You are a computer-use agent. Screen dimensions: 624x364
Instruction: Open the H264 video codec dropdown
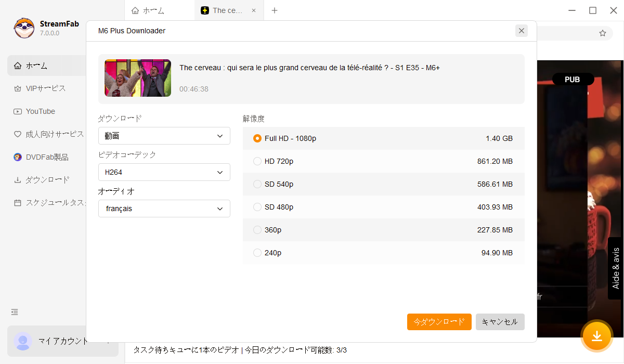(164, 172)
